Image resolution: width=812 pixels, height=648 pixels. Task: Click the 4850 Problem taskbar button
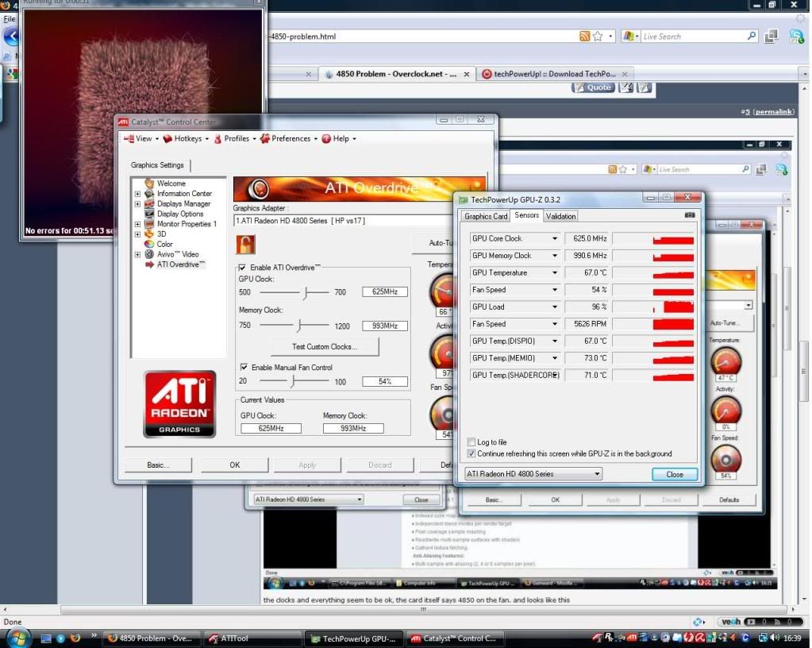pyautogui.click(x=150, y=638)
